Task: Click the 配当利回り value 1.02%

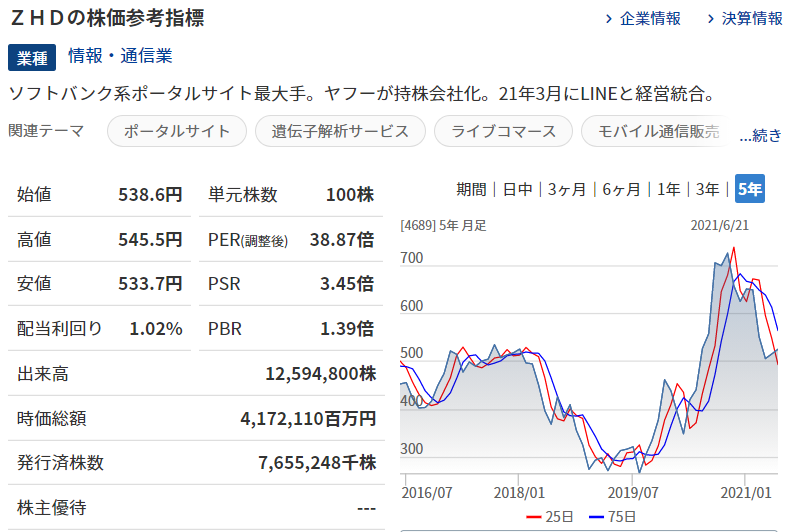Action: tap(156, 328)
